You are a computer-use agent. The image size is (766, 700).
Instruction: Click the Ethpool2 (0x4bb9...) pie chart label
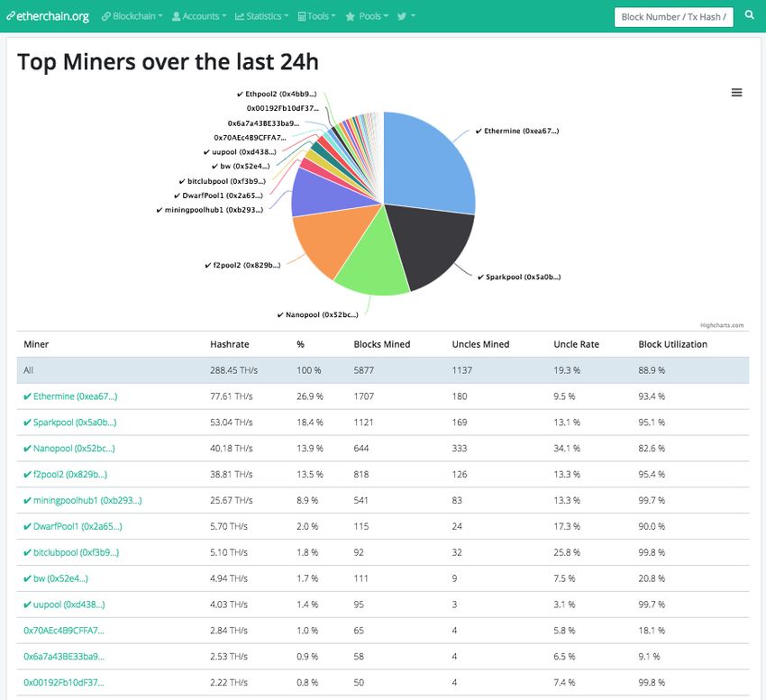tap(277, 94)
